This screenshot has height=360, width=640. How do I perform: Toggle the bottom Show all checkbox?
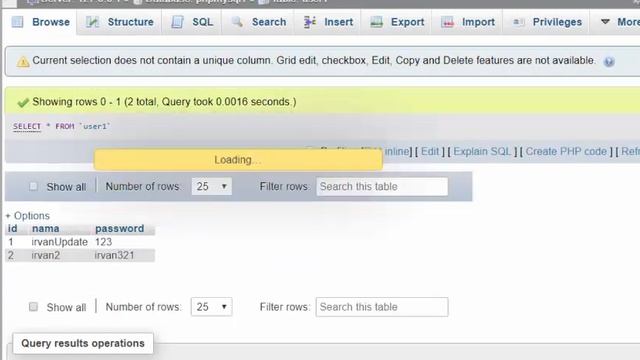[33, 307]
